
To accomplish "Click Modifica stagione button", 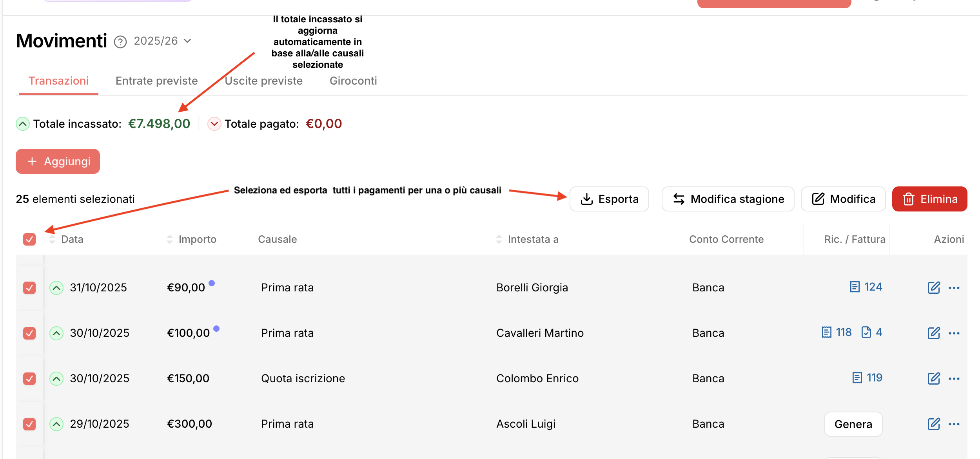I will click(728, 199).
